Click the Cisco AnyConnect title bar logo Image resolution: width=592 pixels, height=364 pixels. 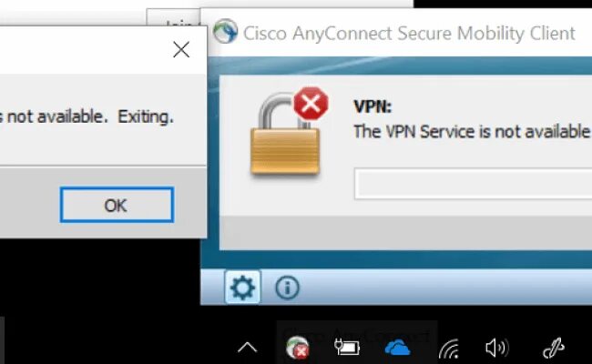pyautogui.click(x=224, y=33)
